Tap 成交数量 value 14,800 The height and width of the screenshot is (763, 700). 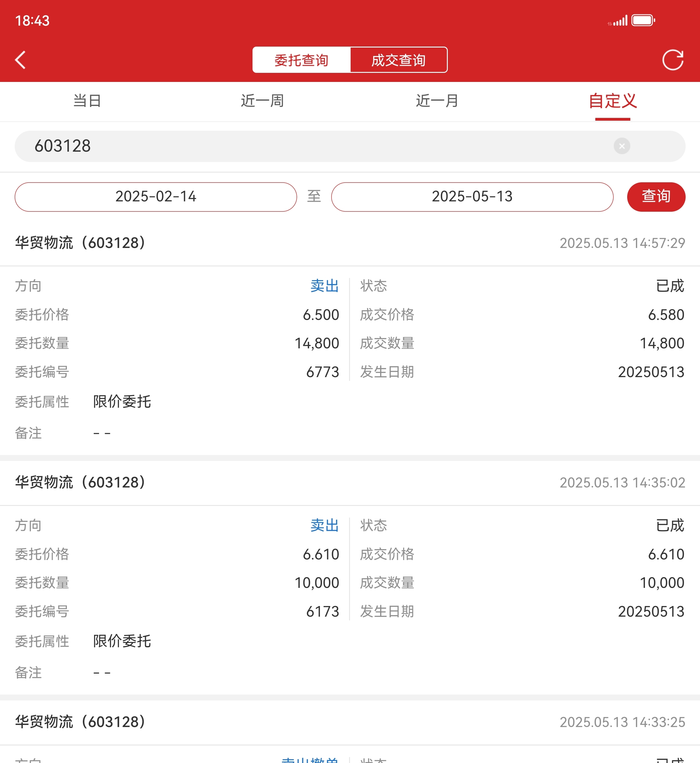662,343
